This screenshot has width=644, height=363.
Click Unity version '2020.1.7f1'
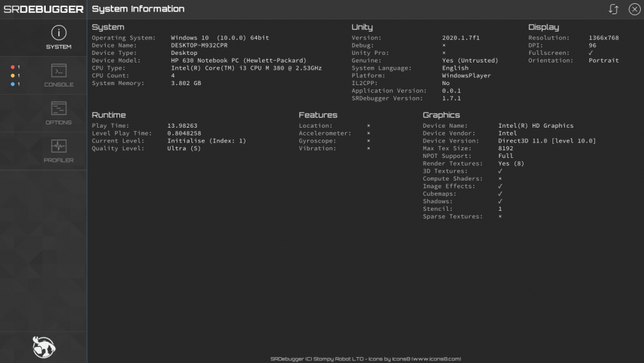(x=461, y=37)
